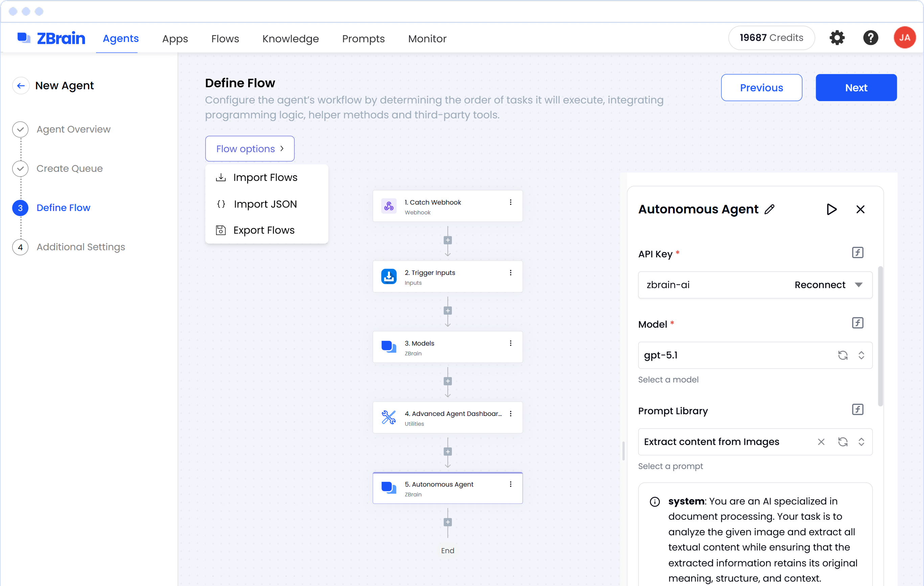Image resolution: width=924 pixels, height=586 pixels.
Task: Open options menu on Models node
Action: (510, 343)
